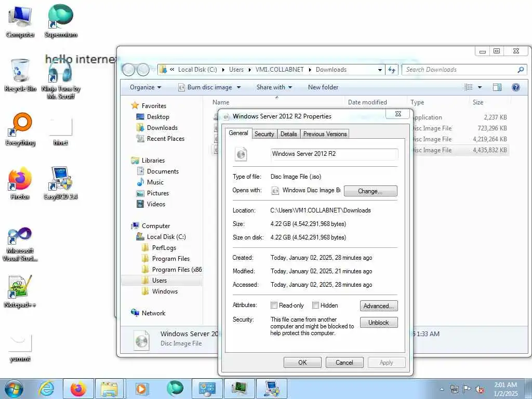This screenshot has width=532, height=399.
Task: Open the Microsoft Visual Studio desktop shortcut
Action: click(20, 244)
